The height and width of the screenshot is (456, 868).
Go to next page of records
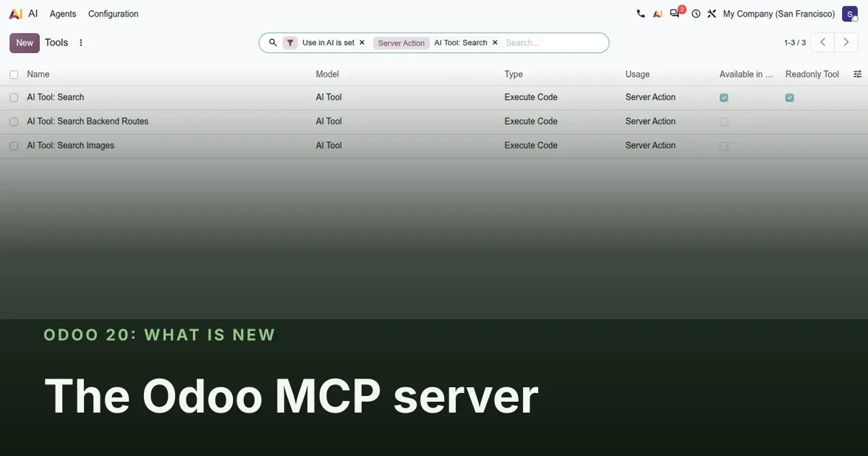(846, 43)
